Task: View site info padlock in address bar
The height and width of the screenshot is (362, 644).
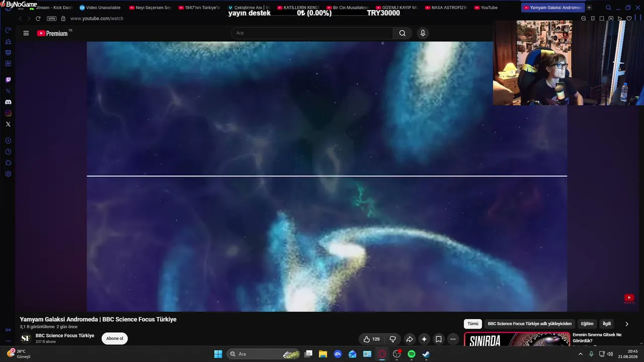Action: pos(63,19)
